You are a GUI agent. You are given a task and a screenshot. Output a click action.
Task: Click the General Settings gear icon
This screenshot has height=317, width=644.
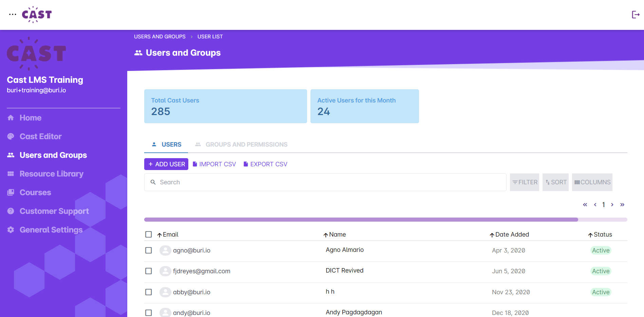(11, 230)
